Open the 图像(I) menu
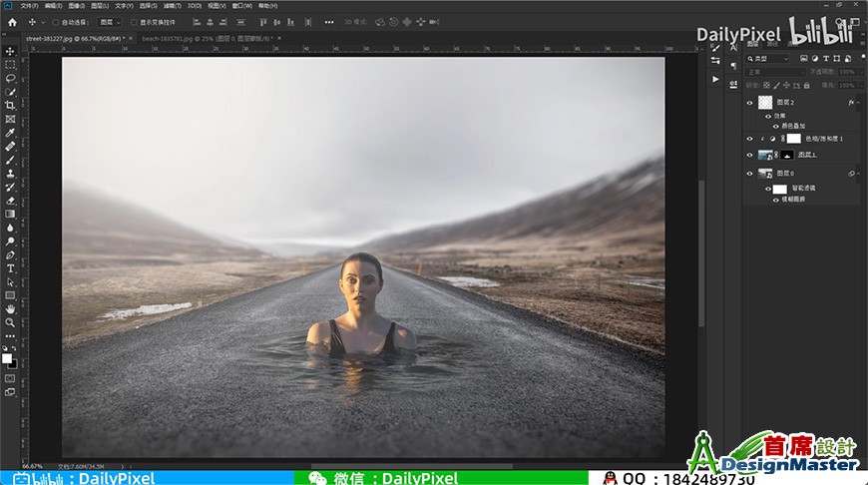 (x=77, y=6)
